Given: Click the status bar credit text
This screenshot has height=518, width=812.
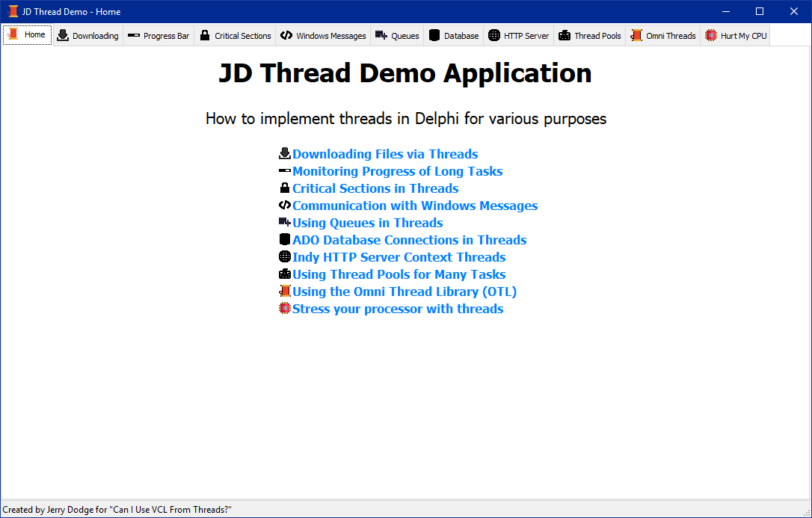Looking at the screenshot, I should (x=117, y=510).
